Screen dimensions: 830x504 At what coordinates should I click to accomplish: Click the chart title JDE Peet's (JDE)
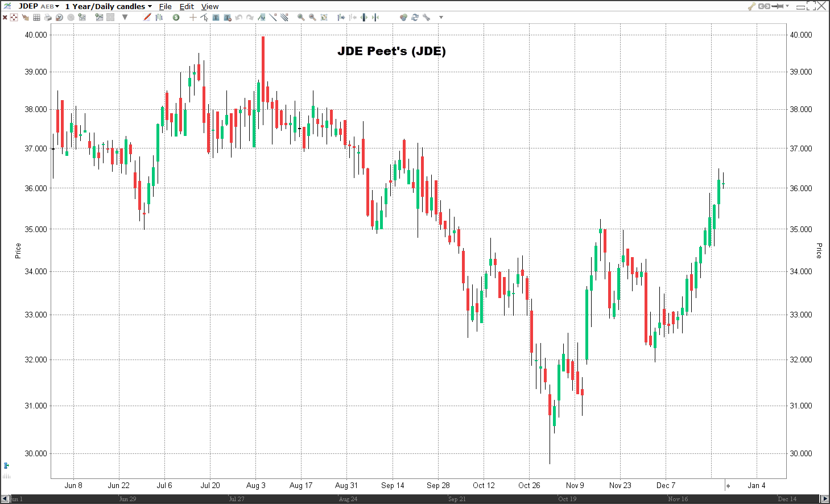391,51
